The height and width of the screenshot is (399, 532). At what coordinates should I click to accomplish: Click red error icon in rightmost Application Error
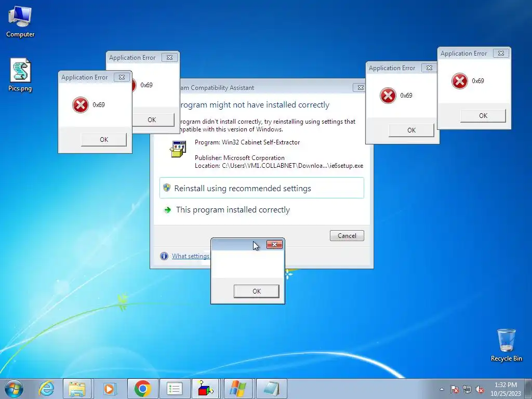click(x=460, y=81)
